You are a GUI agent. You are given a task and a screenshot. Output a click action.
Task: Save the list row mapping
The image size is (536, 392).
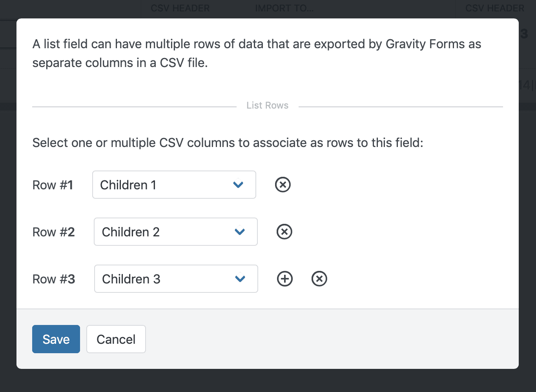click(56, 339)
